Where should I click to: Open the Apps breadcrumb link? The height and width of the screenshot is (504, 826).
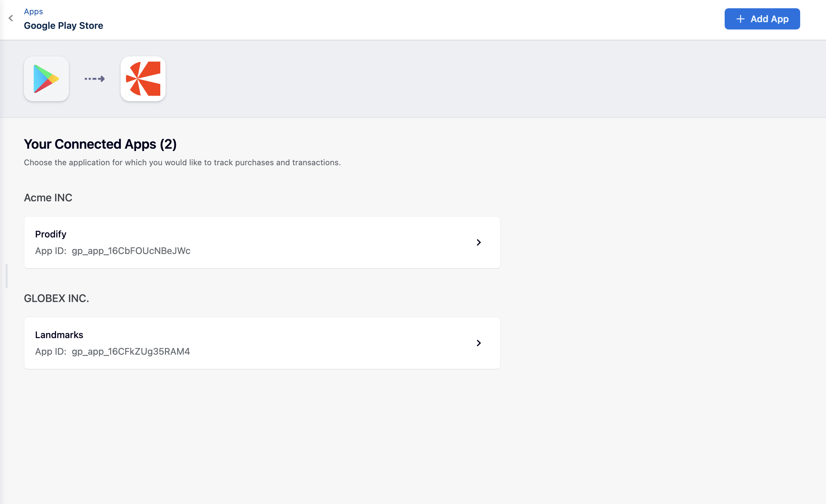pos(33,11)
